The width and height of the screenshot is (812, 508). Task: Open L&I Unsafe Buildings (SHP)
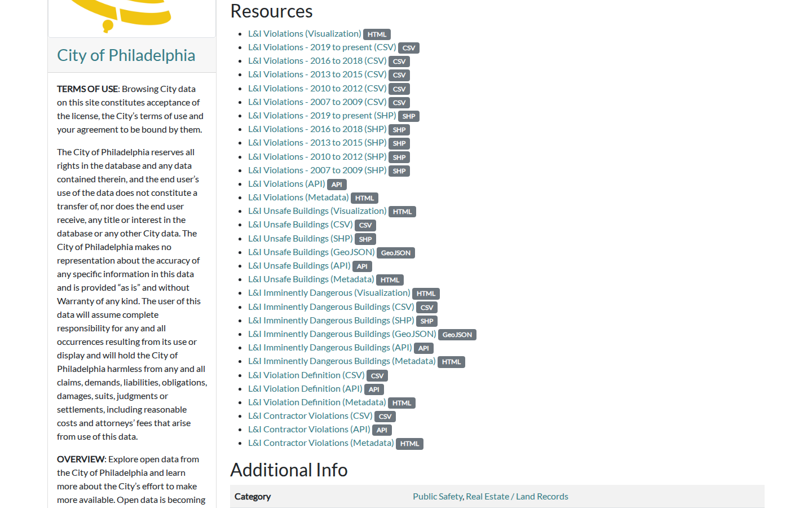[301, 239]
